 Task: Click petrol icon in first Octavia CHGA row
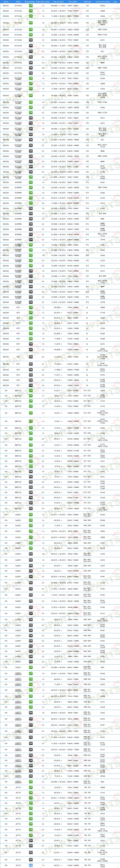click(31, 6)
